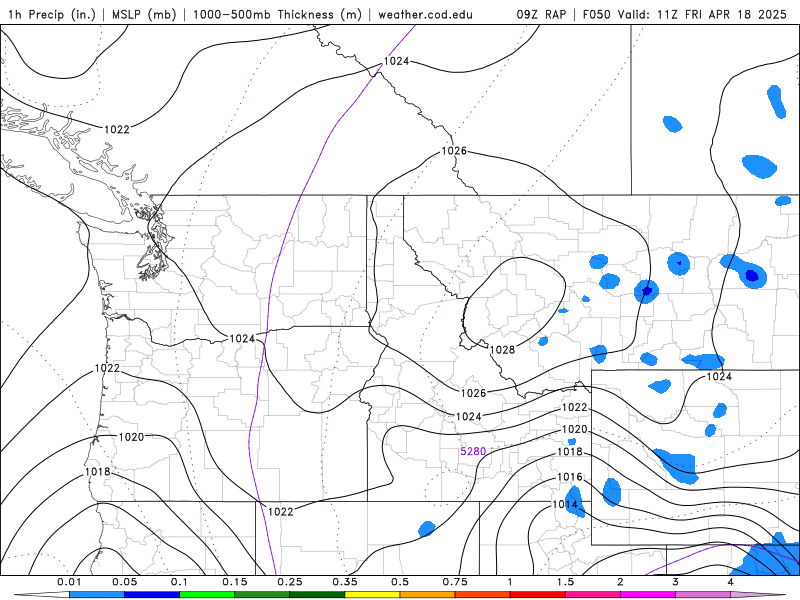This screenshot has height=600, width=800.
Task: Click the 0.75 legend scale value
Action: pyautogui.click(x=455, y=582)
